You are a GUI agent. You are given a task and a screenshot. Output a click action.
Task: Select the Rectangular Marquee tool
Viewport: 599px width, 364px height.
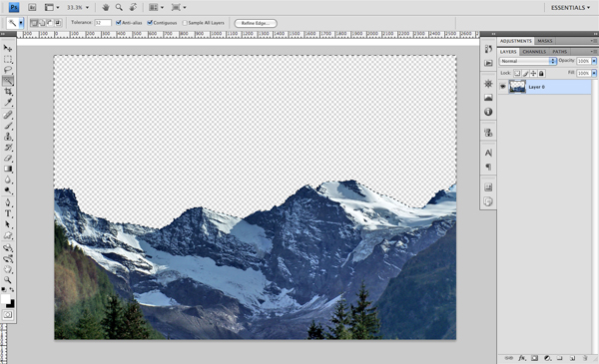[x=8, y=59]
